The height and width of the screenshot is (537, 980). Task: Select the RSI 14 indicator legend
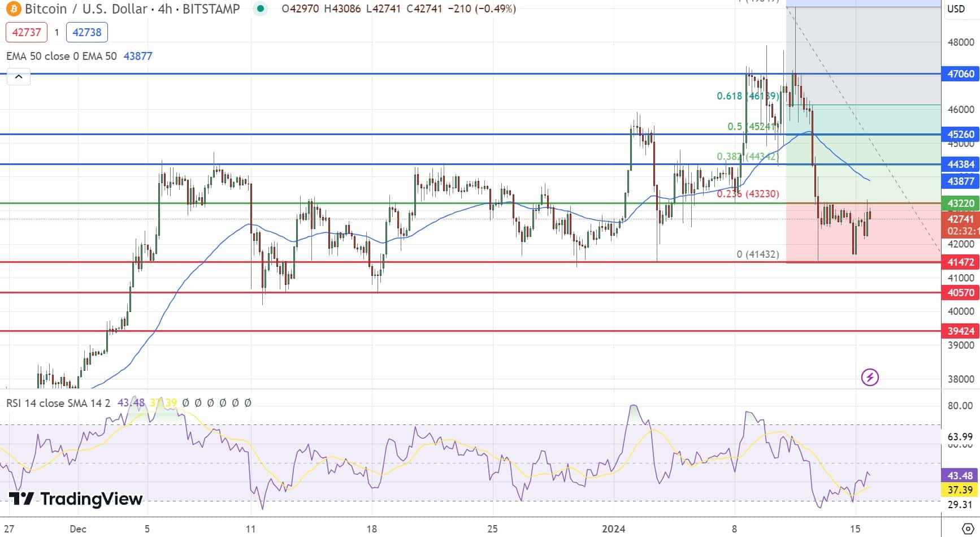coord(58,403)
